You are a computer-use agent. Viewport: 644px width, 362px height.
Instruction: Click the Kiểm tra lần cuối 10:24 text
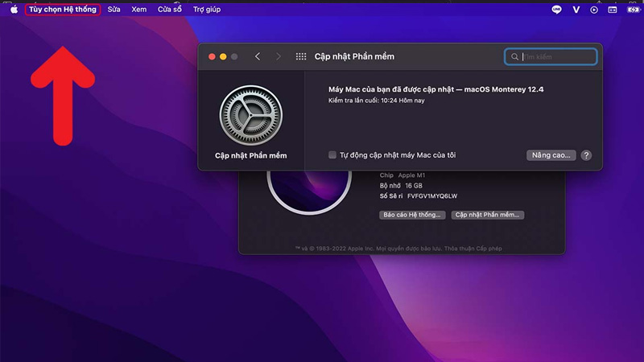point(376,101)
